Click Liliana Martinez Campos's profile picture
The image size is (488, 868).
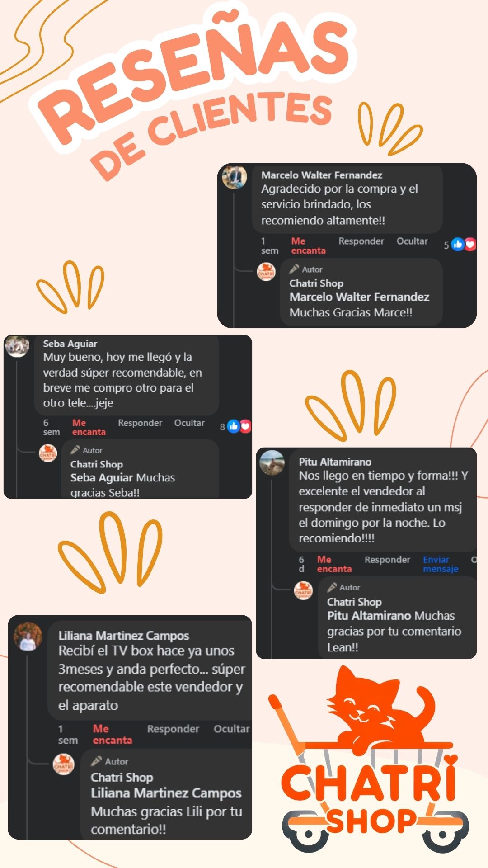[28, 637]
